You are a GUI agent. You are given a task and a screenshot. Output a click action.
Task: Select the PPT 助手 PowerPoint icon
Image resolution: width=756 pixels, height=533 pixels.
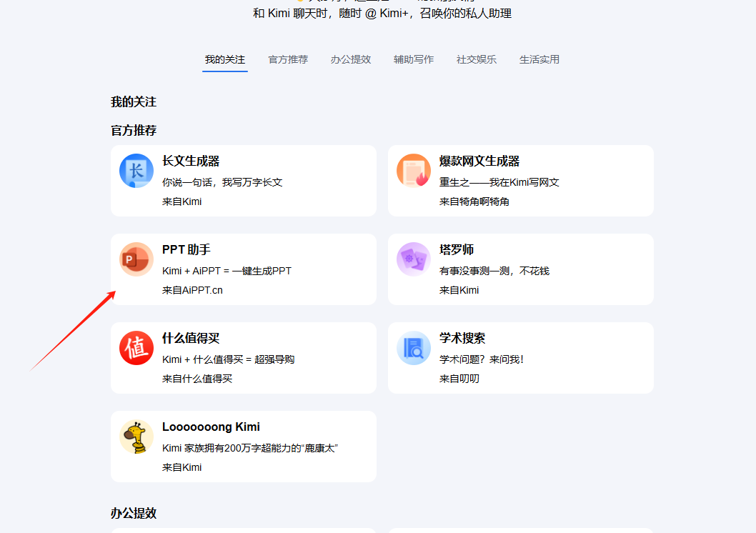pyautogui.click(x=136, y=259)
